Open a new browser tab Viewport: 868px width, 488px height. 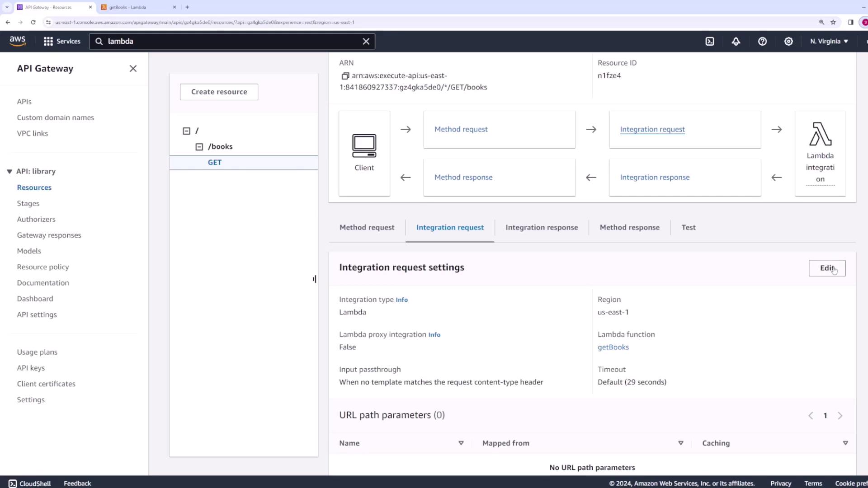coord(187,7)
